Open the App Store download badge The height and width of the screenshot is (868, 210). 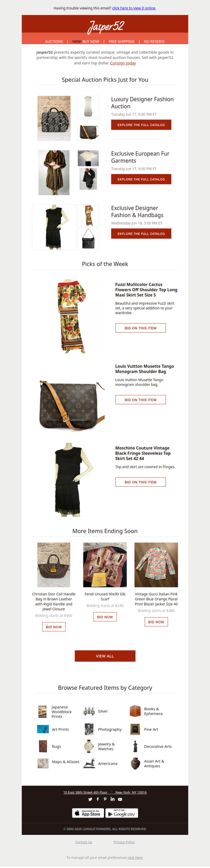coord(88,813)
